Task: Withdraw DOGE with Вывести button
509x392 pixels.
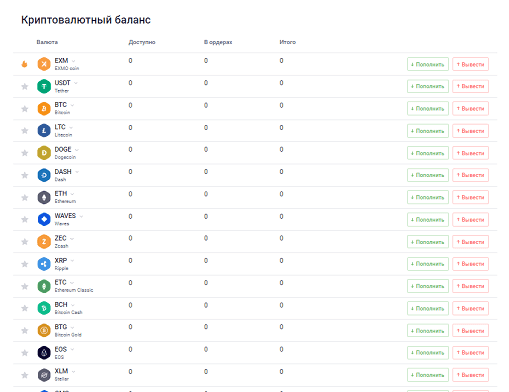Action: pos(470,153)
